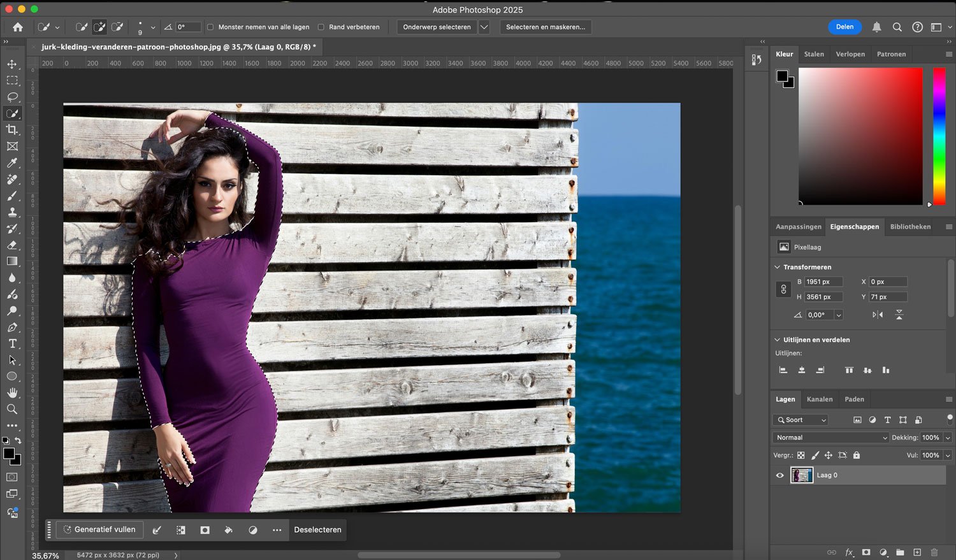Screen dimensions: 956x560
Task: Open the Vul fill dropdown arrow
Action: coord(948,456)
